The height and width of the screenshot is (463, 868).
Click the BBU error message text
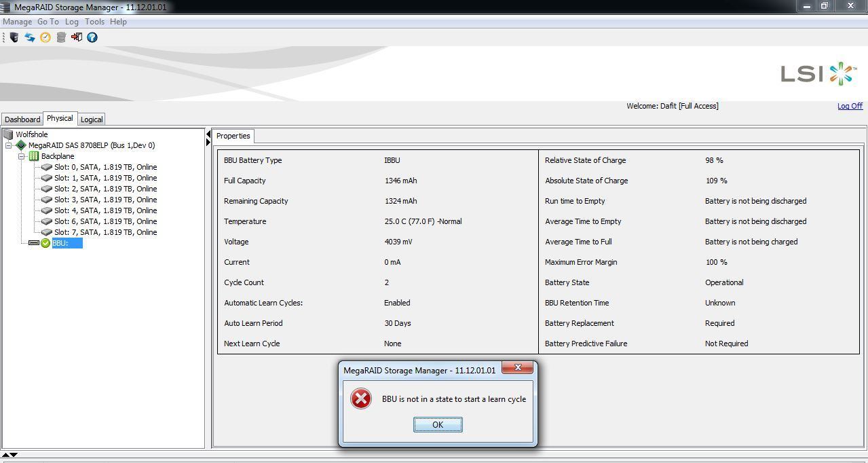[454, 399]
